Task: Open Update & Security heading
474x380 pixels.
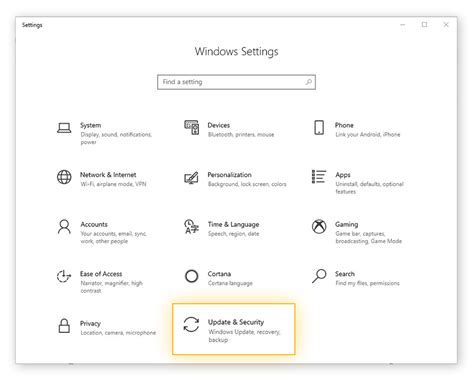Action: pos(236,322)
